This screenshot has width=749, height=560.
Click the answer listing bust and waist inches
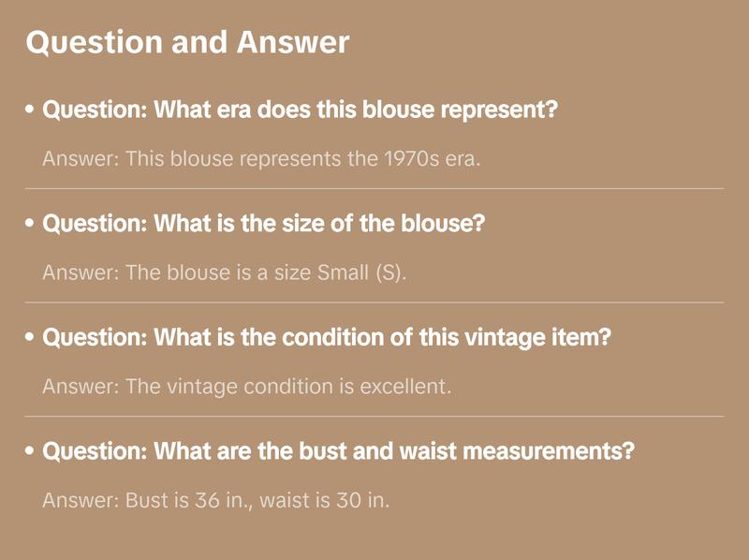pyautogui.click(x=215, y=500)
